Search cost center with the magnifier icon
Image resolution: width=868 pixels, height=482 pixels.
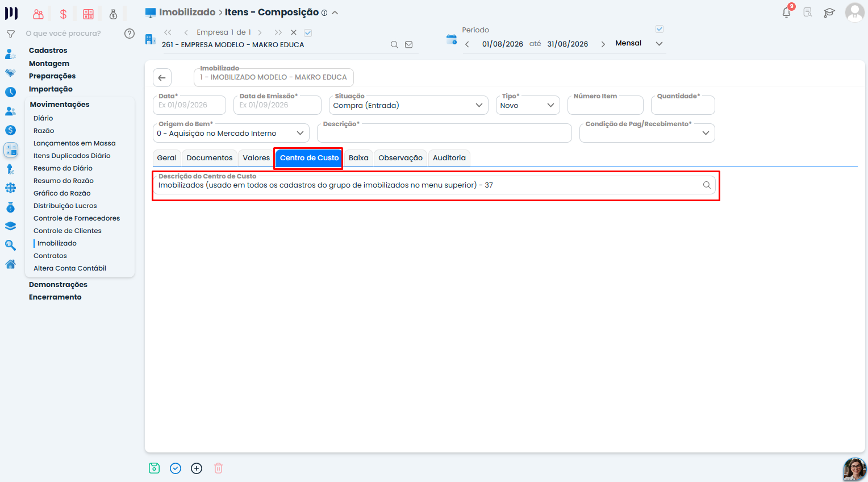point(707,185)
